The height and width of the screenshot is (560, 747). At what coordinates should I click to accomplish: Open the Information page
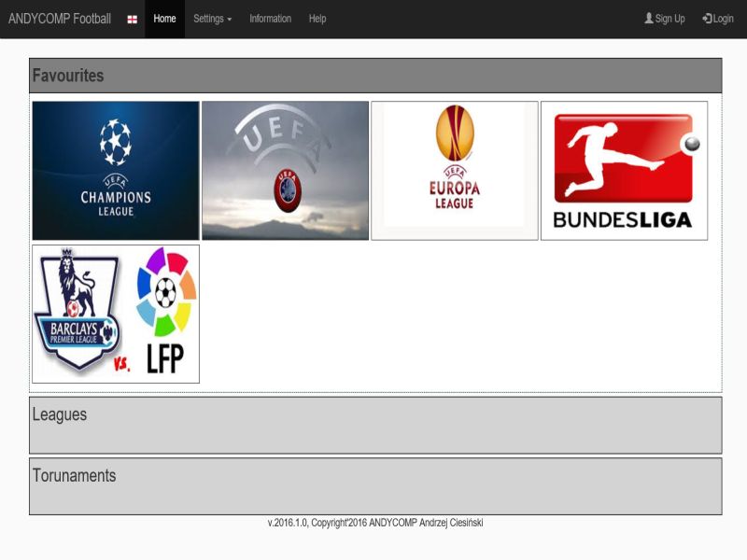[x=270, y=19]
